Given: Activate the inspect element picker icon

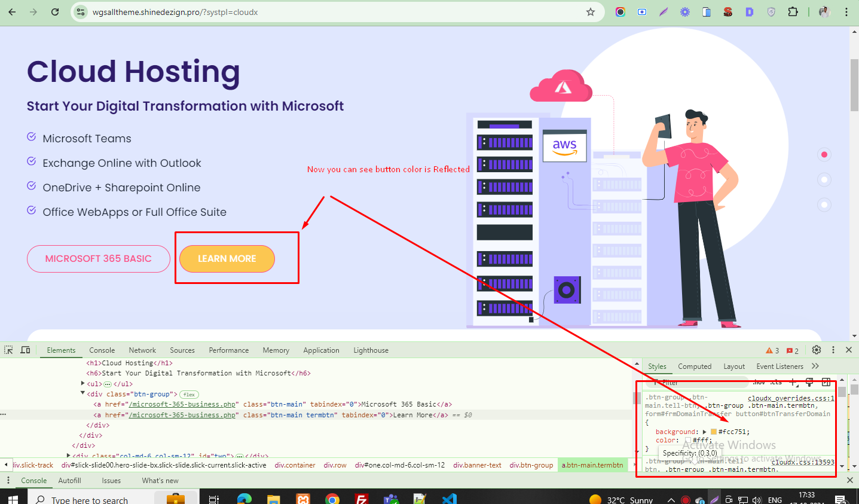Looking at the screenshot, I should [8, 350].
